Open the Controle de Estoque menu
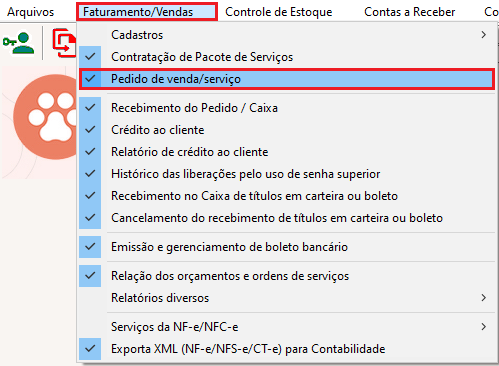This screenshot has height=366, width=499. pyautogui.click(x=279, y=12)
